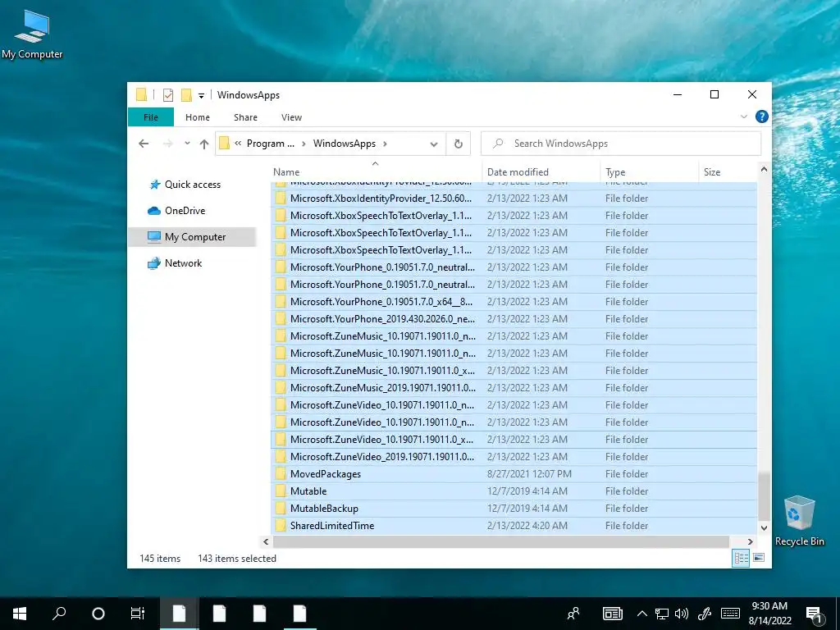Open taskbar Search magnifier

coord(59,614)
